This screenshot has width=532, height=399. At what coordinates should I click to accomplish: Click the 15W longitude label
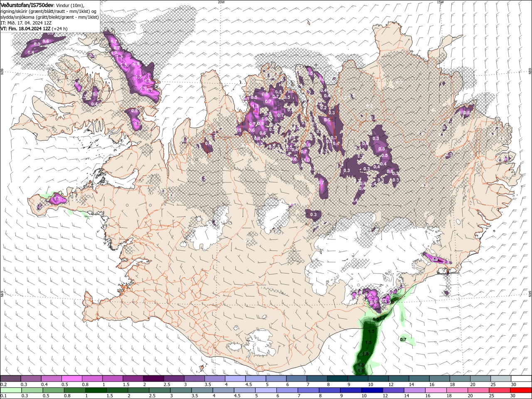coord(440,2)
